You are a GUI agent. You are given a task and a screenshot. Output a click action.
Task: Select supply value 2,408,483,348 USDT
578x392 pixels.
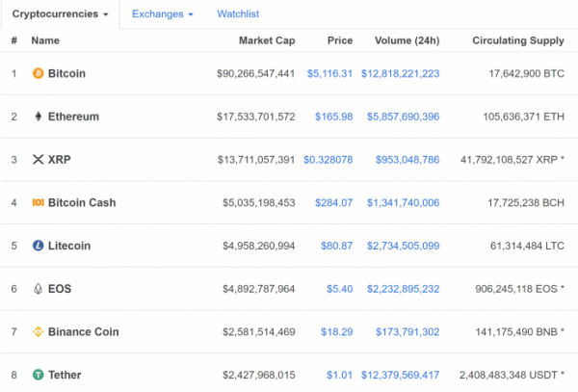(x=509, y=375)
